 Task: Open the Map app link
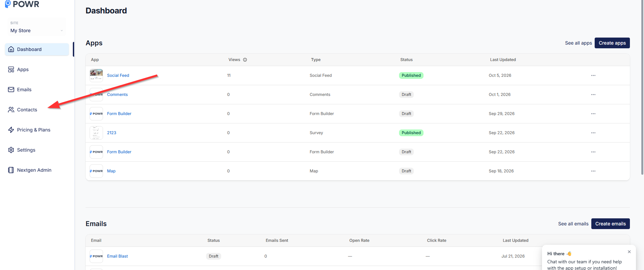coord(111,171)
